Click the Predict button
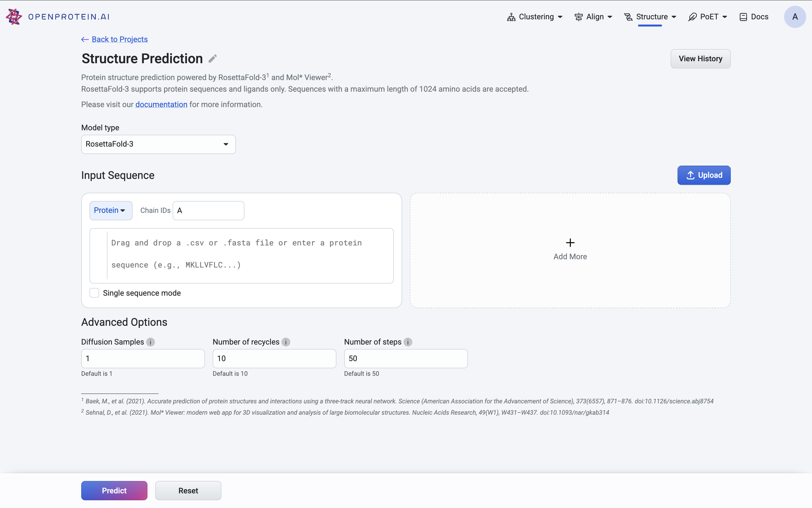The height and width of the screenshot is (508, 812). tap(114, 491)
